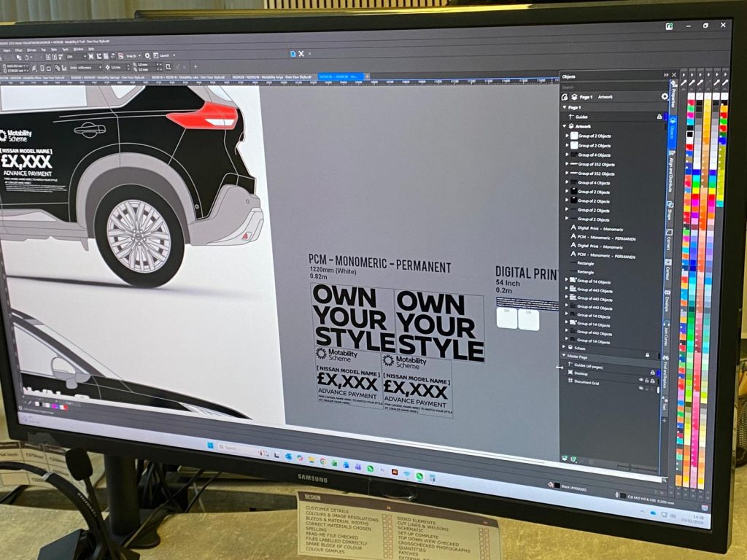The height and width of the screenshot is (560, 747).
Task: Toggle the lock on the Guides layer
Action: pyautogui.click(x=659, y=117)
